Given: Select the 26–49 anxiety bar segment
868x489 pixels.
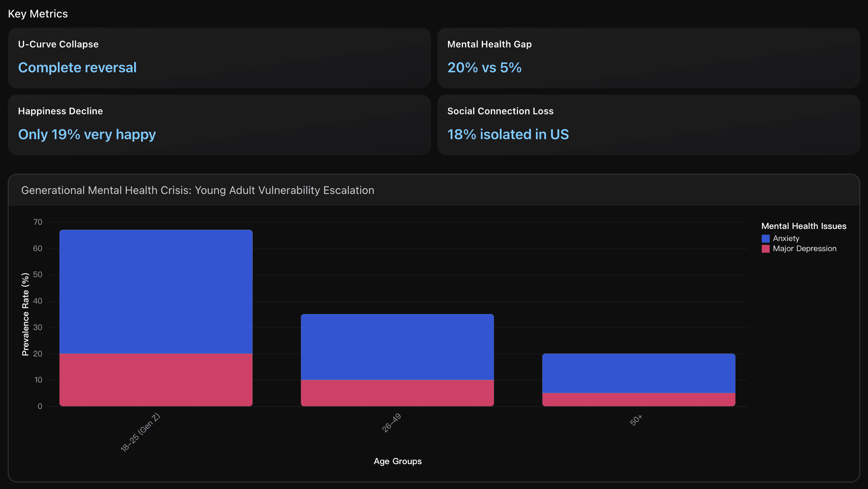Looking at the screenshot, I should [x=397, y=347].
